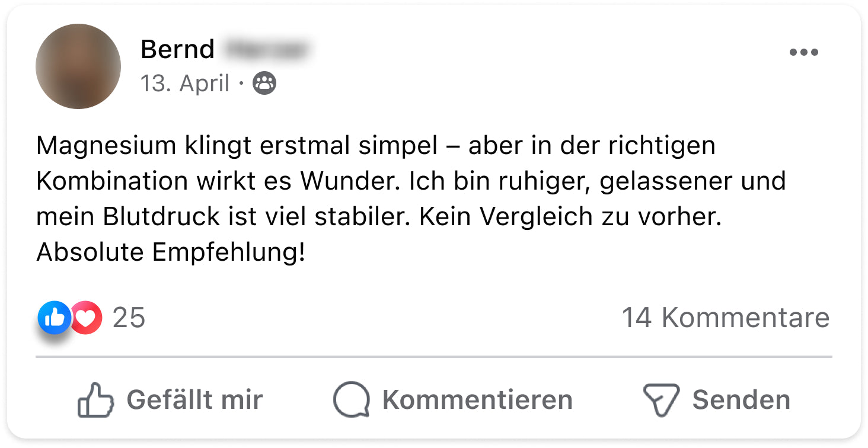Click Bernd's blurred profile picture
Screen dimensions: 868x448
click(x=78, y=66)
